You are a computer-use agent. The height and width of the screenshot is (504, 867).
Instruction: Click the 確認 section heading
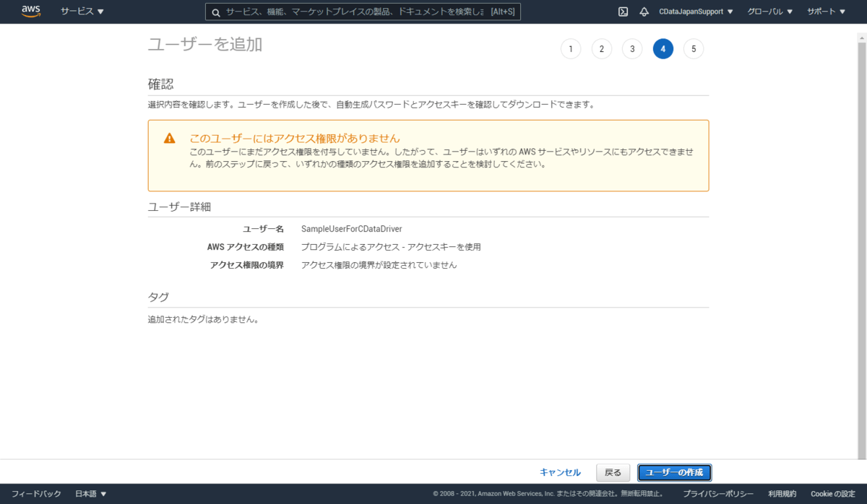(x=161, y=84)
